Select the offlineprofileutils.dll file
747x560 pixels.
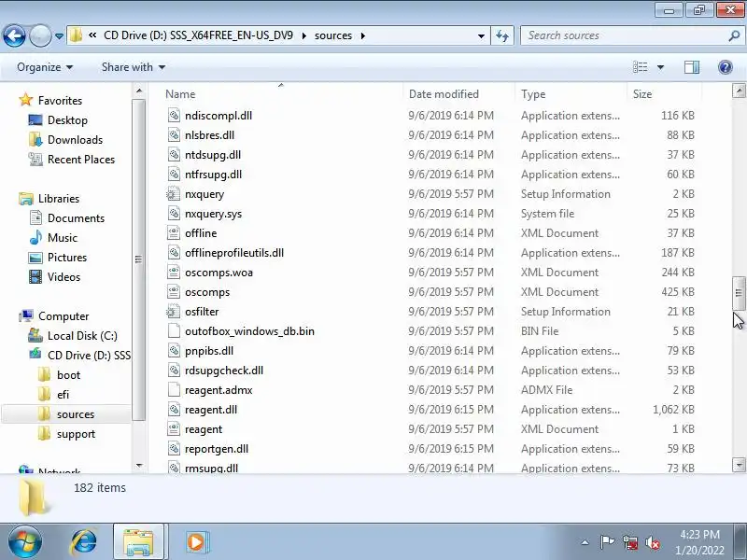tap(234, 253)
